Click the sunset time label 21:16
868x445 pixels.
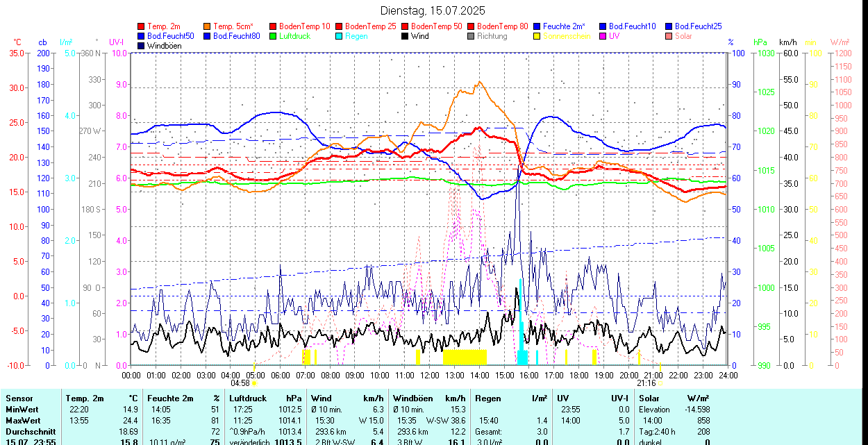coord(646,383)
